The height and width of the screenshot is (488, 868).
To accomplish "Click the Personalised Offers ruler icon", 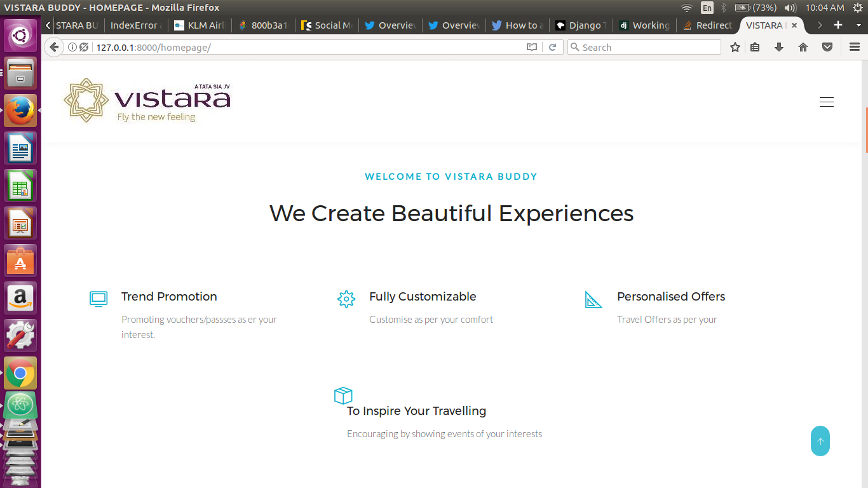I will [x=593, y=299].
